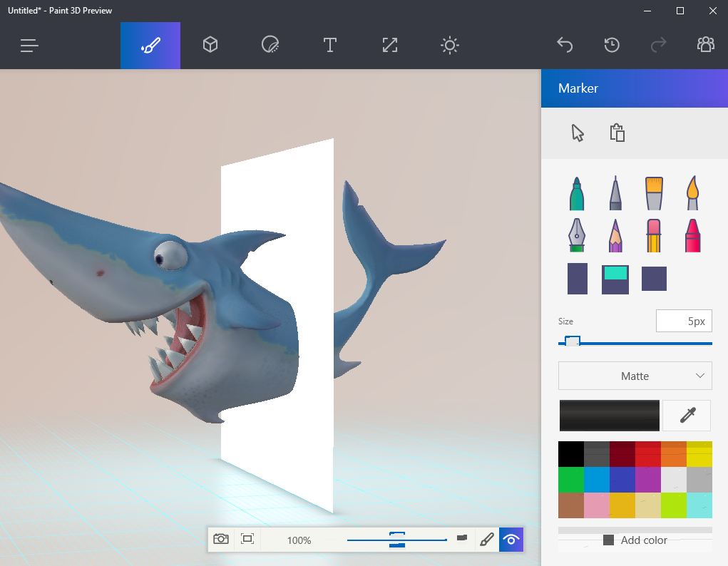Click the capture screenshot camera button
Image resolution: width=728 pixels, height=566 pixels.
pyautogui.click(x=221, y=540)
